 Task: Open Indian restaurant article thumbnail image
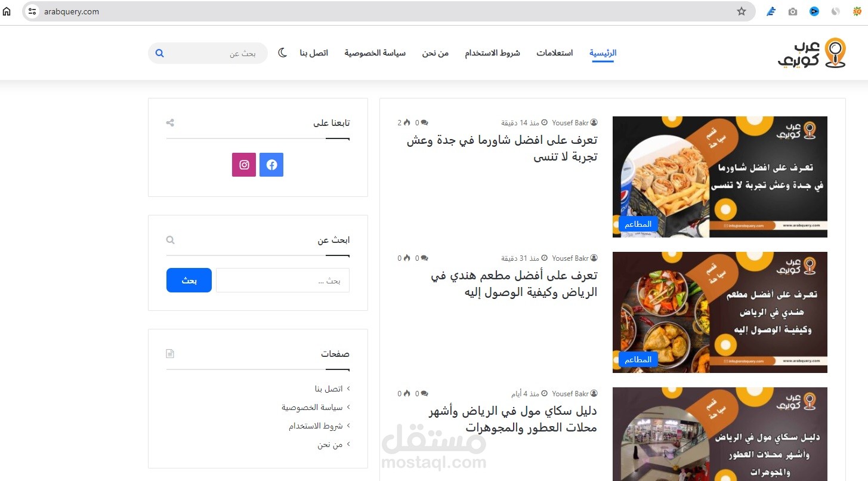point(720,312)
